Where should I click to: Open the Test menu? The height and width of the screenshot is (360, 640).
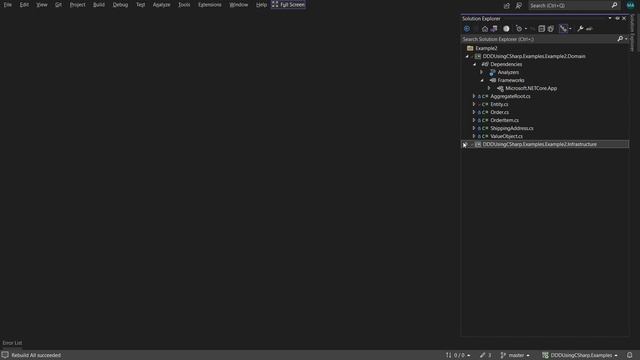click(140, 5)
